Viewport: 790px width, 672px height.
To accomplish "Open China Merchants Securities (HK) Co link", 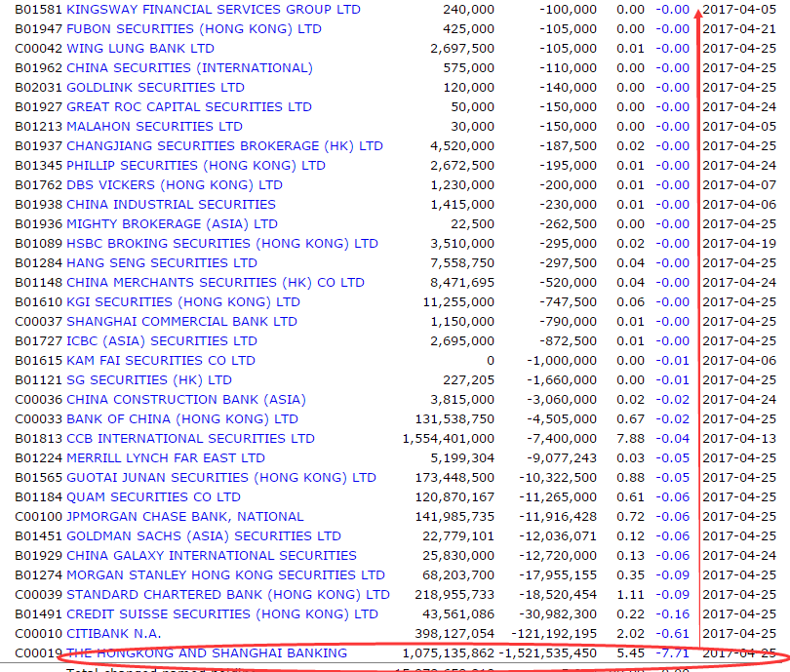I will coord(216,283).
